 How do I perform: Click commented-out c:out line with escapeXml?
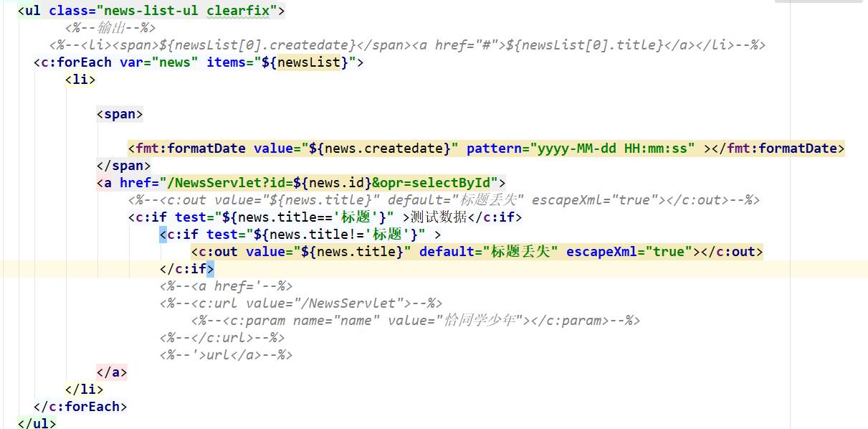[444, 200]
